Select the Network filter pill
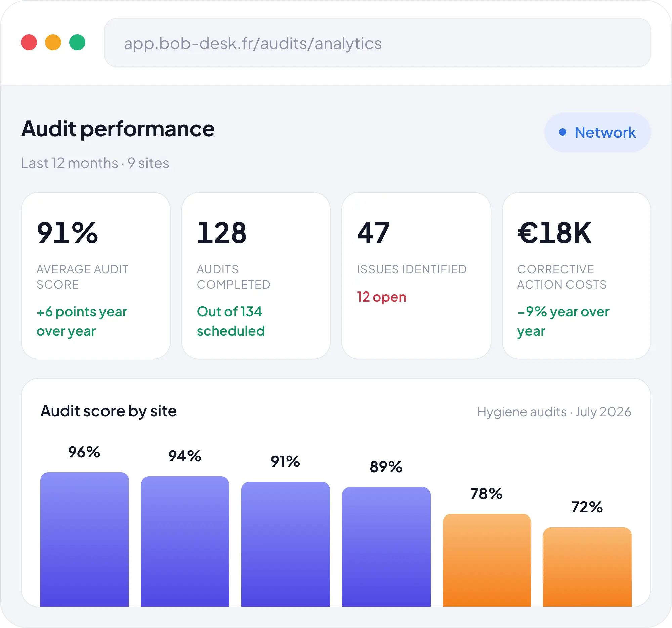The height and width of the screenshot is (628, 672). point(597,132)
